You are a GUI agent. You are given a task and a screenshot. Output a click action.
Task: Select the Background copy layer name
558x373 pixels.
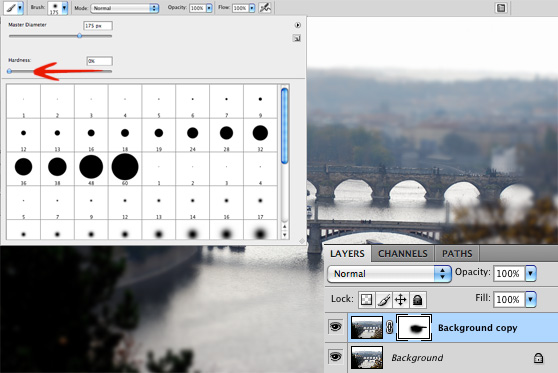pos(477,328)
